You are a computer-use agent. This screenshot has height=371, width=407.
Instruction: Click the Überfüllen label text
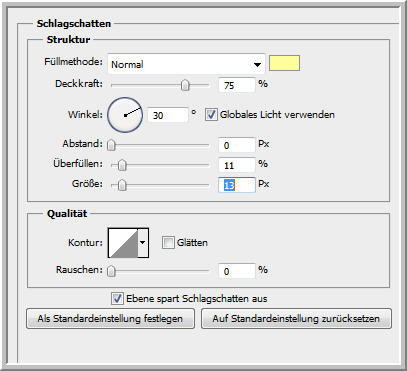click(78, 164)
